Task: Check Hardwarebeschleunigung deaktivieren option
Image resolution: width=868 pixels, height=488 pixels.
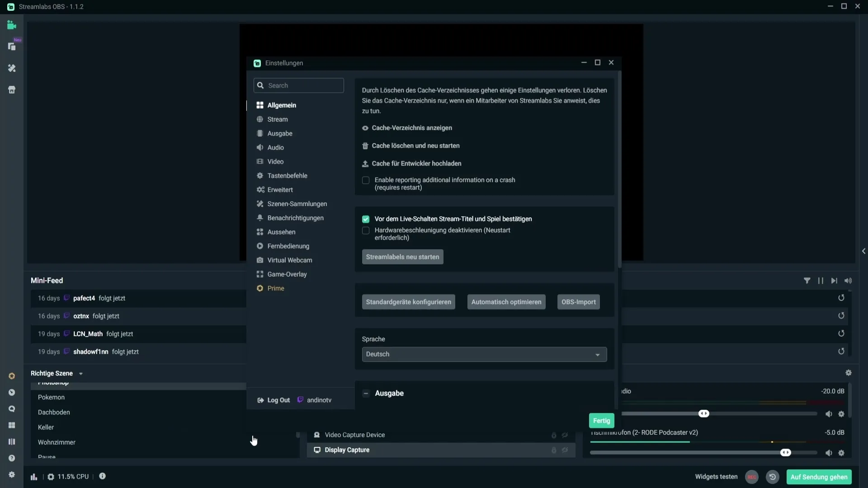Action: pos(366,230)
